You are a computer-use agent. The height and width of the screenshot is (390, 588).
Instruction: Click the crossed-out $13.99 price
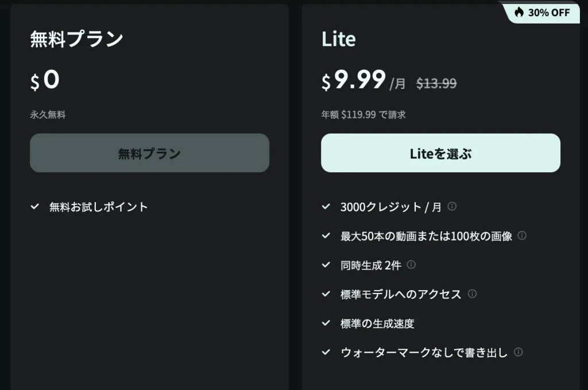436,83
